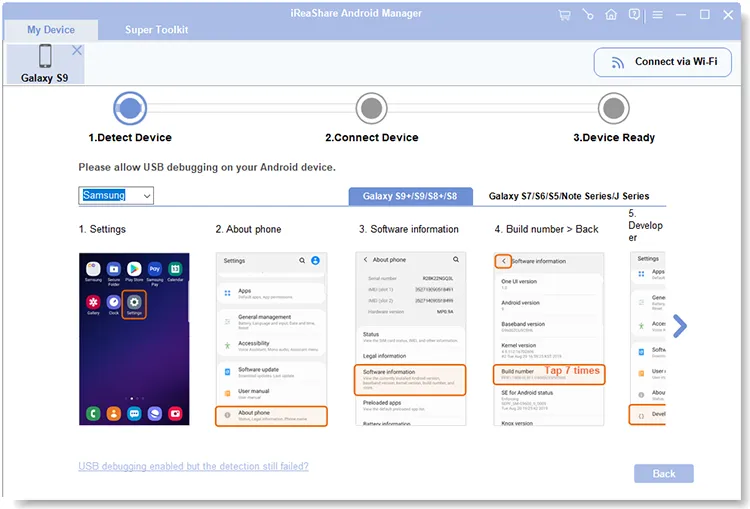750x509 pixels.
Task: Click '3. Software information' step label
Action: tap(408, 229)
